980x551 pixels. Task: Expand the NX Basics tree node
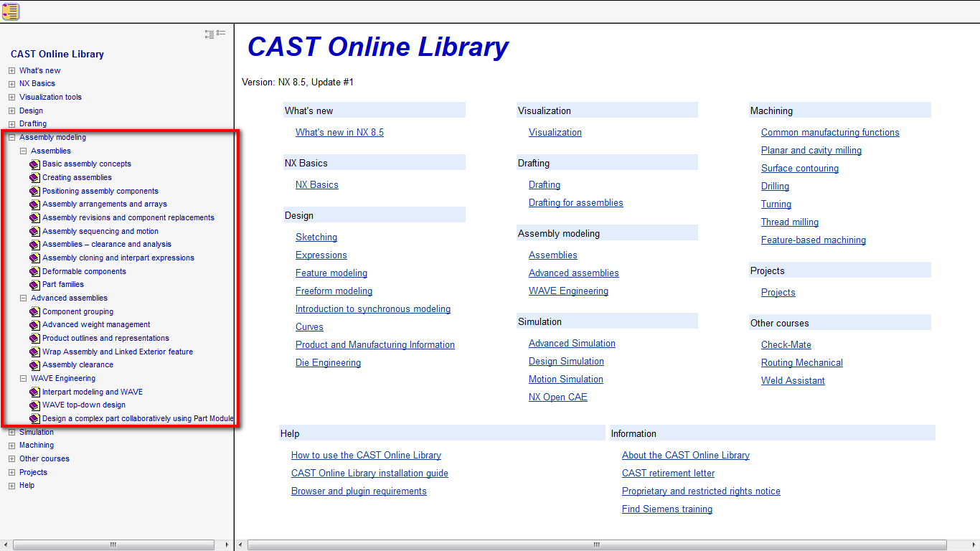point(11,84)
